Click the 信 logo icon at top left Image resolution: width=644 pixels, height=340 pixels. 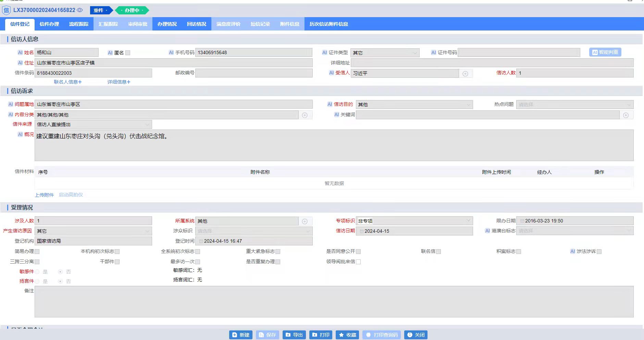pos(6,10)
